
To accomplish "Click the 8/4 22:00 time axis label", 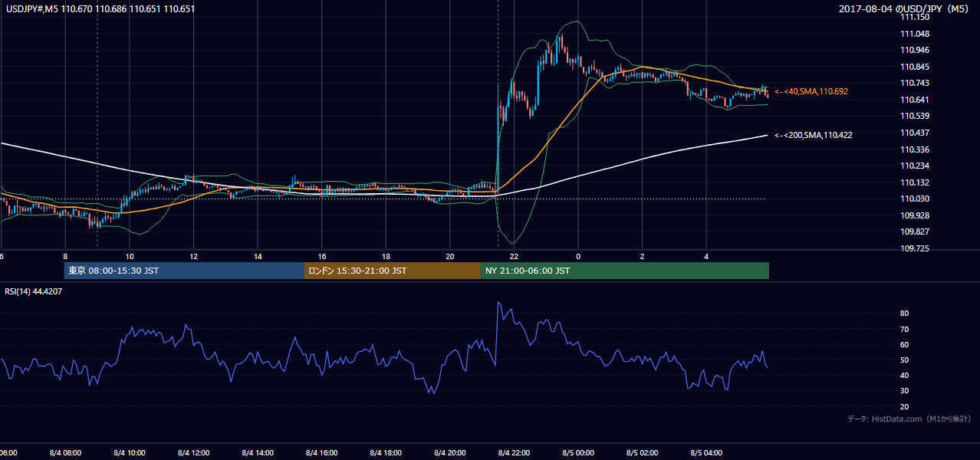I will pyautogui.click(x=515, y=452).
